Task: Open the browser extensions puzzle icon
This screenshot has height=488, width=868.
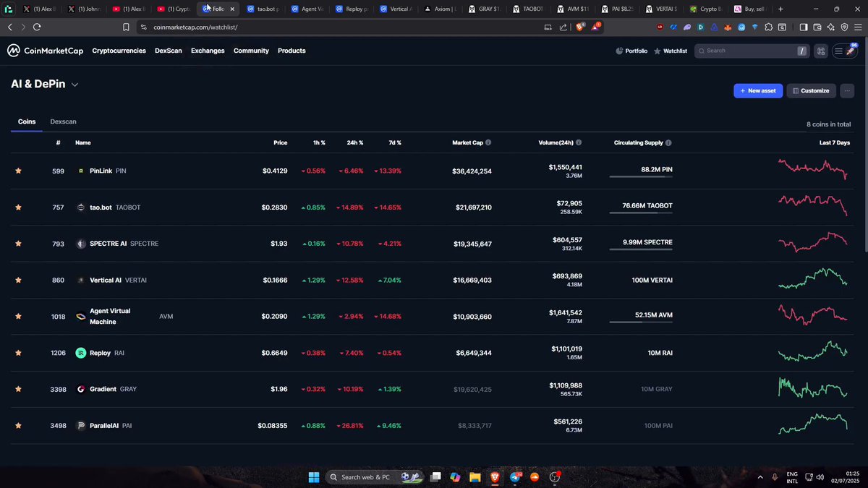Action: click(x=769, y=27)
